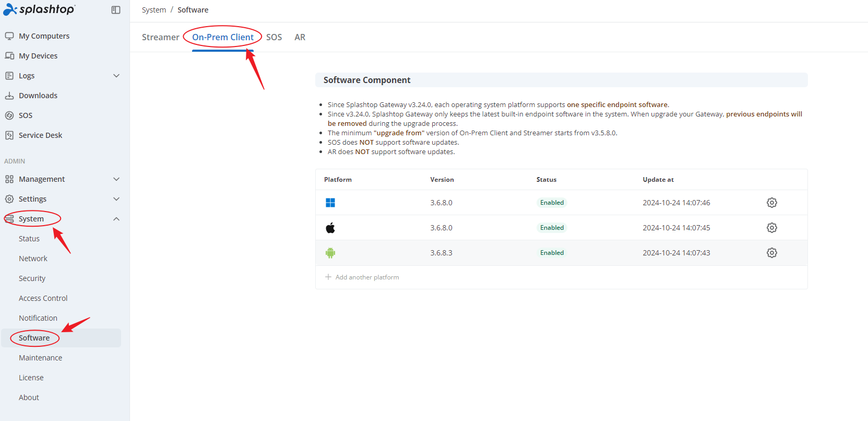
Task: Collapse the System menu chevron
Action: click(116, 219)
